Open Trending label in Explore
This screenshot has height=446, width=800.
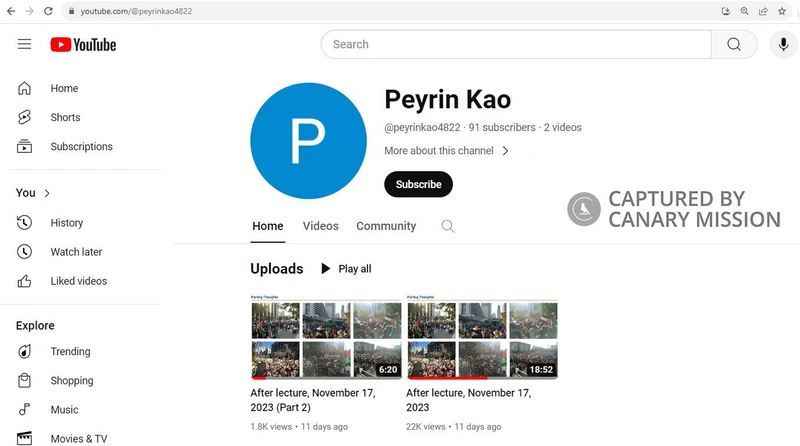(70, 352)
